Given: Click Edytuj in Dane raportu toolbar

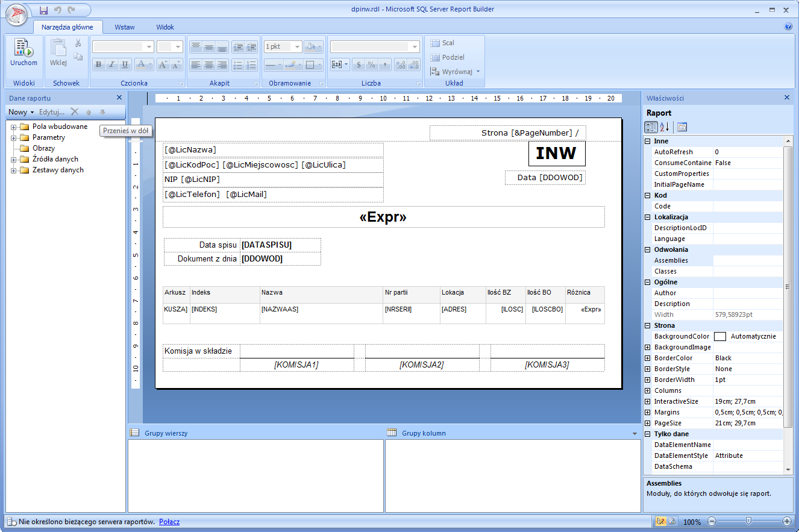Looking at the screenshot, I should [52, 112].
